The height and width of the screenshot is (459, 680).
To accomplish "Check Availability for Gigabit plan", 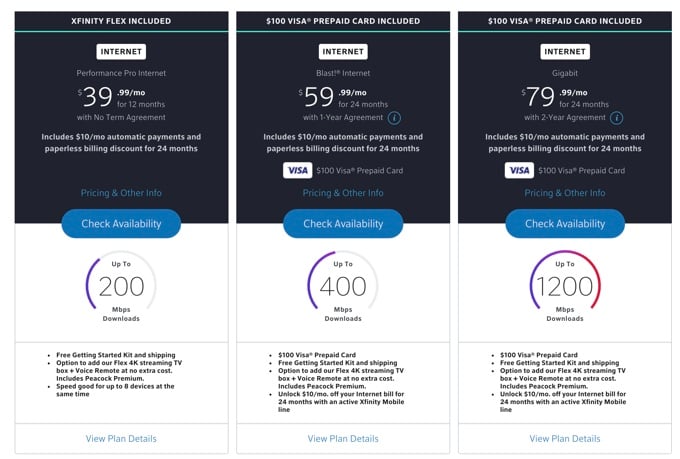I will [x=565, y=223].
